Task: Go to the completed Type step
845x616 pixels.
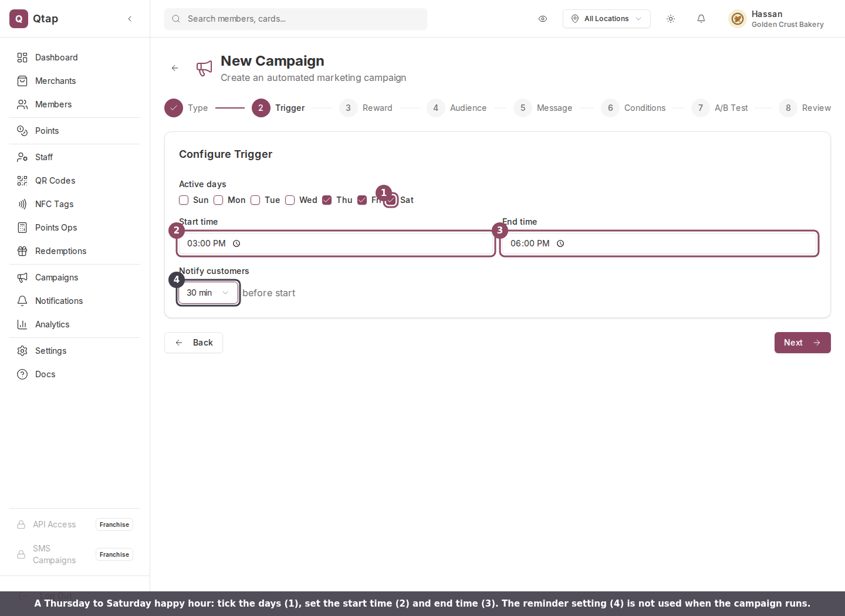Action: pos(186,108)
